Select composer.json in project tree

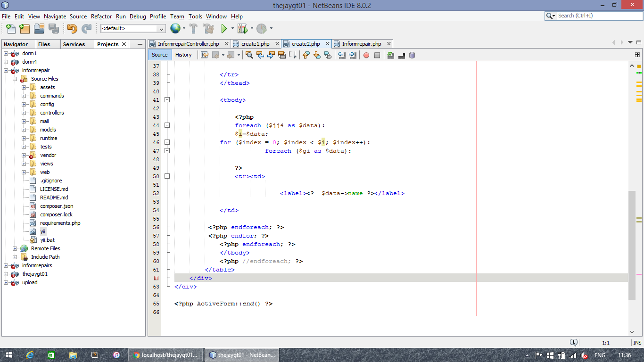coord(57,206)
